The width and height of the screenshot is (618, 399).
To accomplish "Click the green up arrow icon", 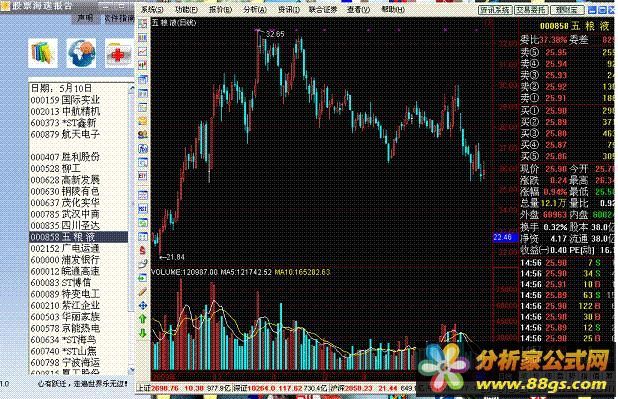I will point(143,319).
